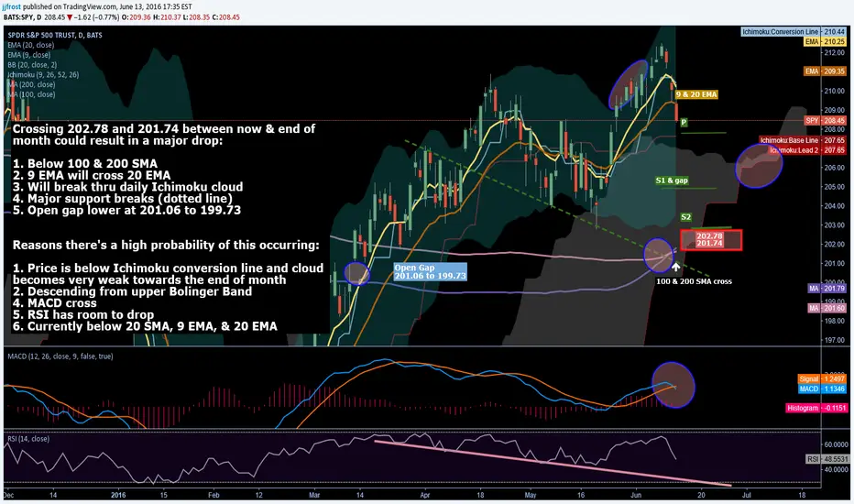Click the Ichimoku:Lead 2 207.65 label
Image resolution: width=854 pixels, height=504 pixels.
click(807, 150)
